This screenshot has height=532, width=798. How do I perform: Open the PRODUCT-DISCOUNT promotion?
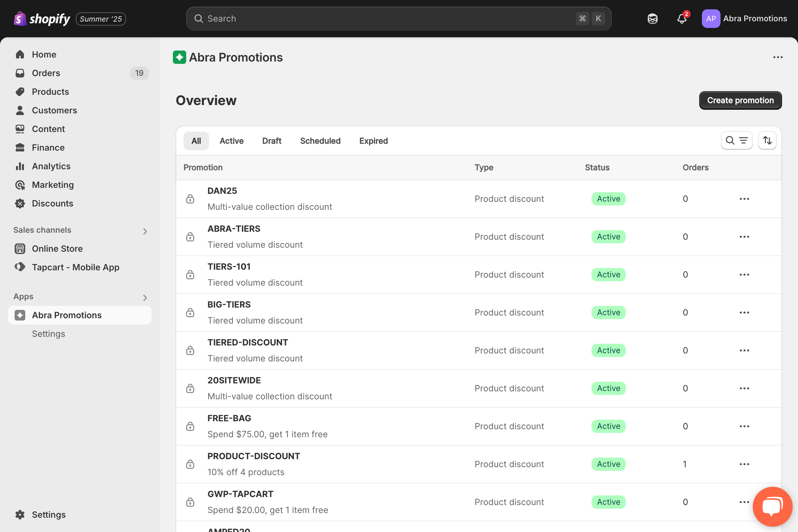click(254, 456)
